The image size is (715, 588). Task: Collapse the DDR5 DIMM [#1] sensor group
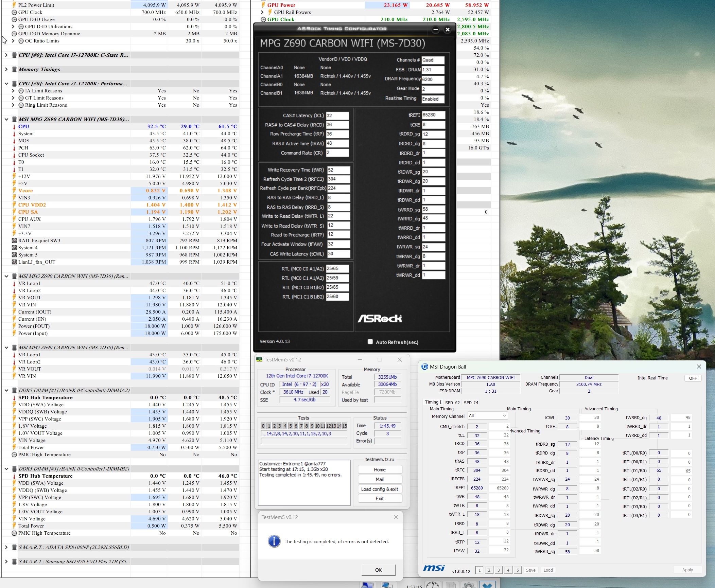(6, 390)
